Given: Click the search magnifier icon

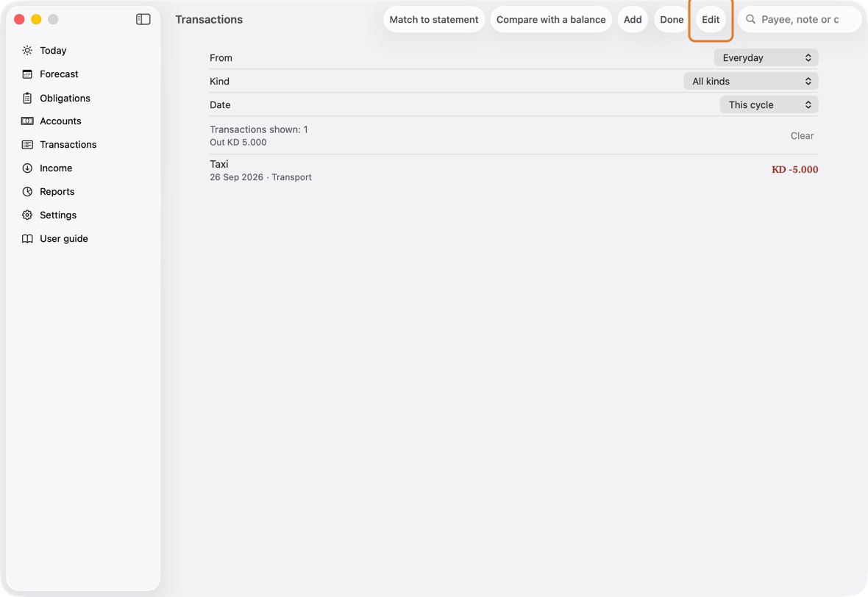Looking at the screenshot, I should 750,19.
